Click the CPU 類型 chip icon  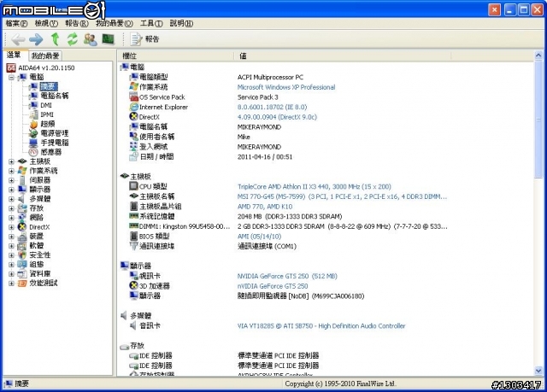click(x=133, y=186)
